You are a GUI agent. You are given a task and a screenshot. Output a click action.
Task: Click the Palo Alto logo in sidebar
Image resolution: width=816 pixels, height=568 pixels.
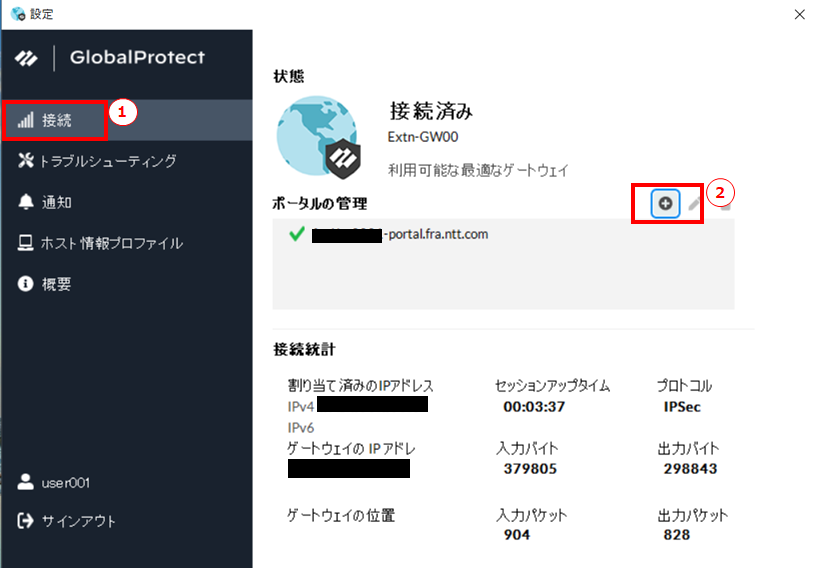click(x=26, y=58)
